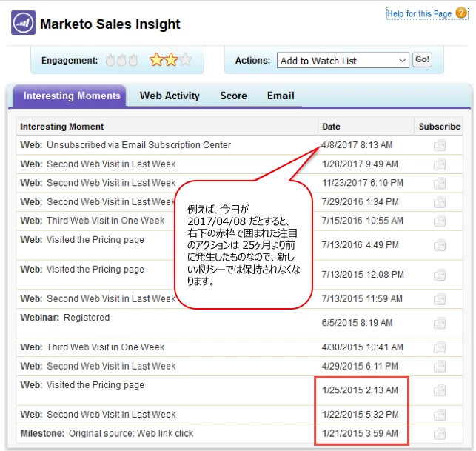This screenshot has height=451, width=476.
Task: Select 'Webinar: Registered' row text
Action: coord(65,318)
